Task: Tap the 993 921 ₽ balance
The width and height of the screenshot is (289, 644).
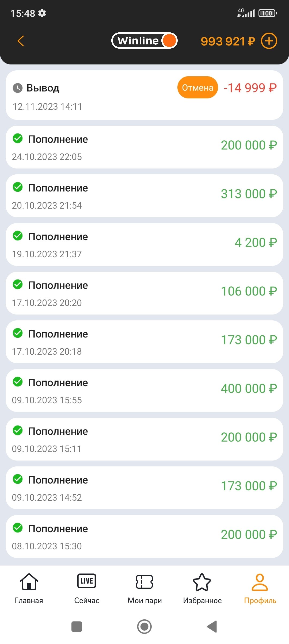Action: tap(228, 41)
